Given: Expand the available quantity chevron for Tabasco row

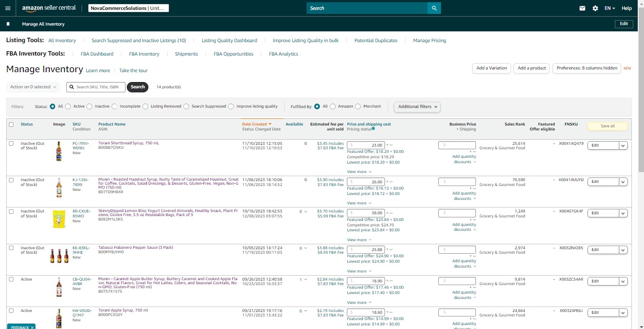Looking at the screenshot, I should coord(306,248).
